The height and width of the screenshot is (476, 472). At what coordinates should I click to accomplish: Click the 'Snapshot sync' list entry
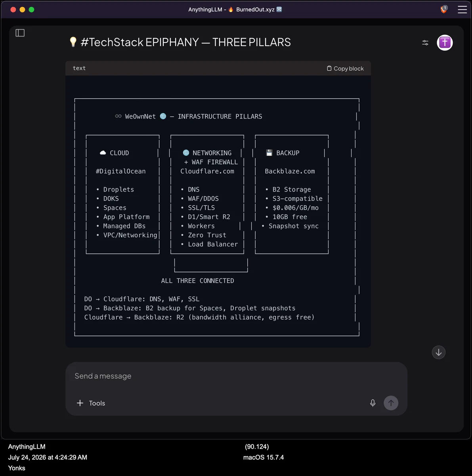(294, 226)
